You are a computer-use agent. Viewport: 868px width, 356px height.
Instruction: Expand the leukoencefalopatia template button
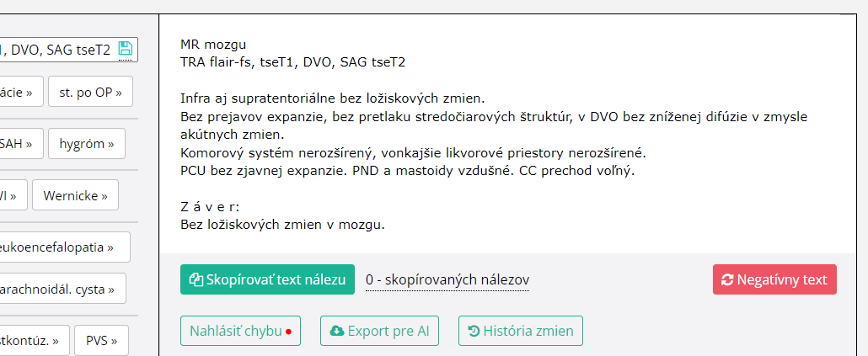63,247
